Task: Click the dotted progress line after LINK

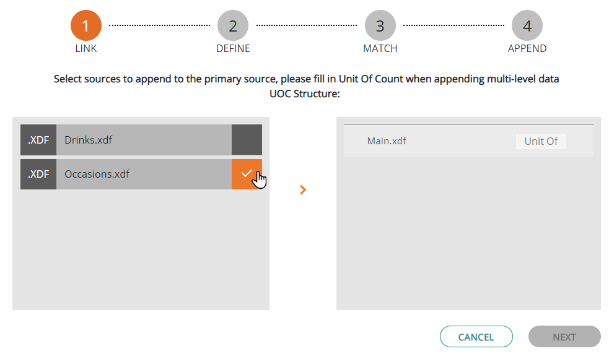Action: (x=159, y=25)
